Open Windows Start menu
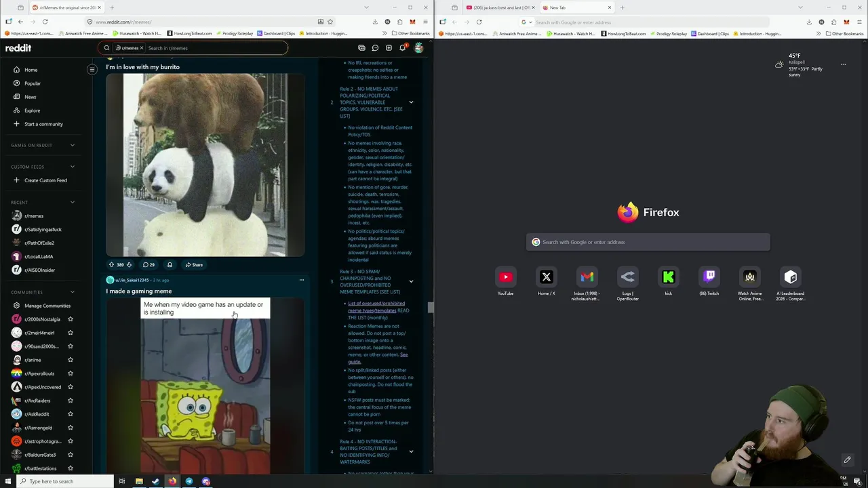The image size is (868, 488). (8, 481)
